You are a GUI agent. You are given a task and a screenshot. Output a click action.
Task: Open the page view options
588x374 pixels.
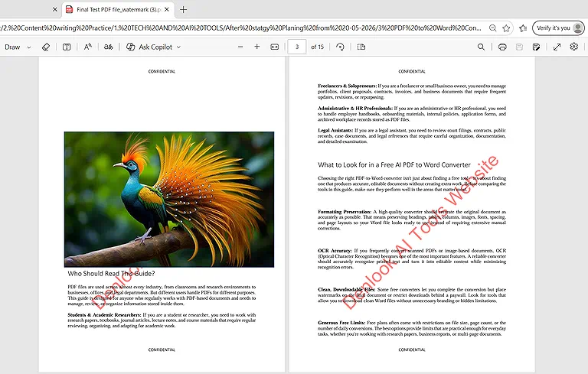(x=361, y=47)
